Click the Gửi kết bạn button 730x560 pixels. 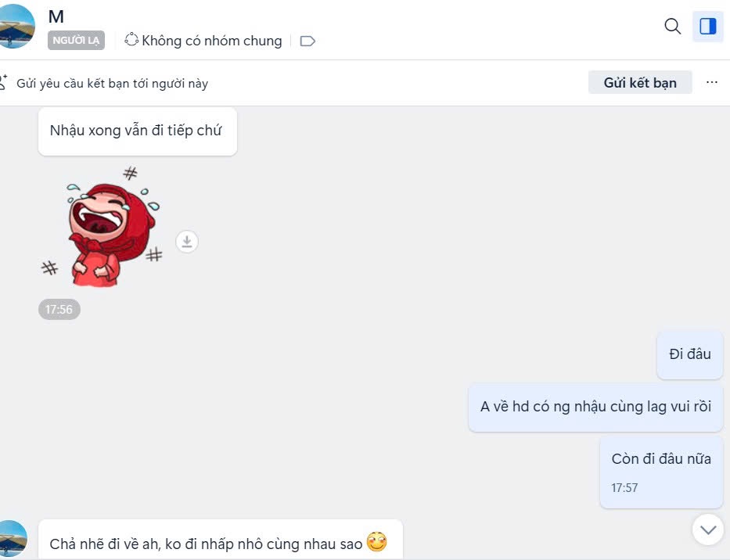coord(640,82)
